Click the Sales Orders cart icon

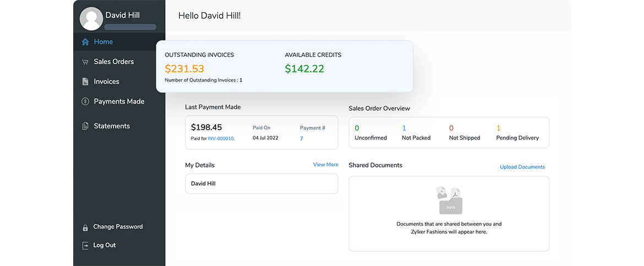click(x=85, y=62)
